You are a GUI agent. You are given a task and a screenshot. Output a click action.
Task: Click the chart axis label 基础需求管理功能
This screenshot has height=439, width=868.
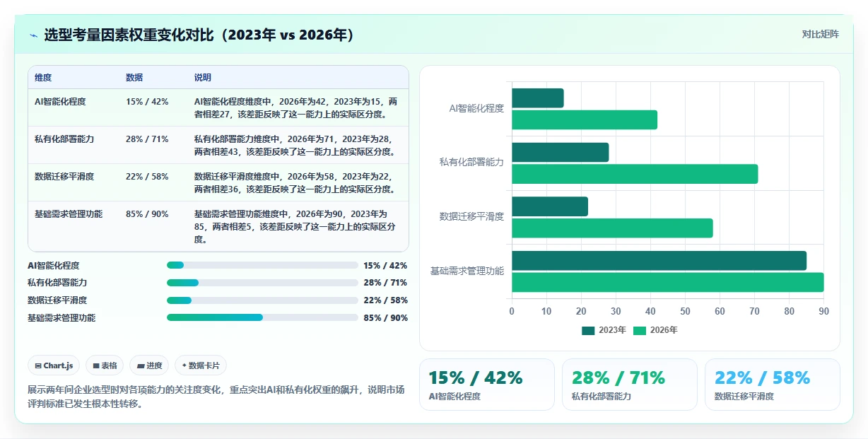(x=467, y=271)
